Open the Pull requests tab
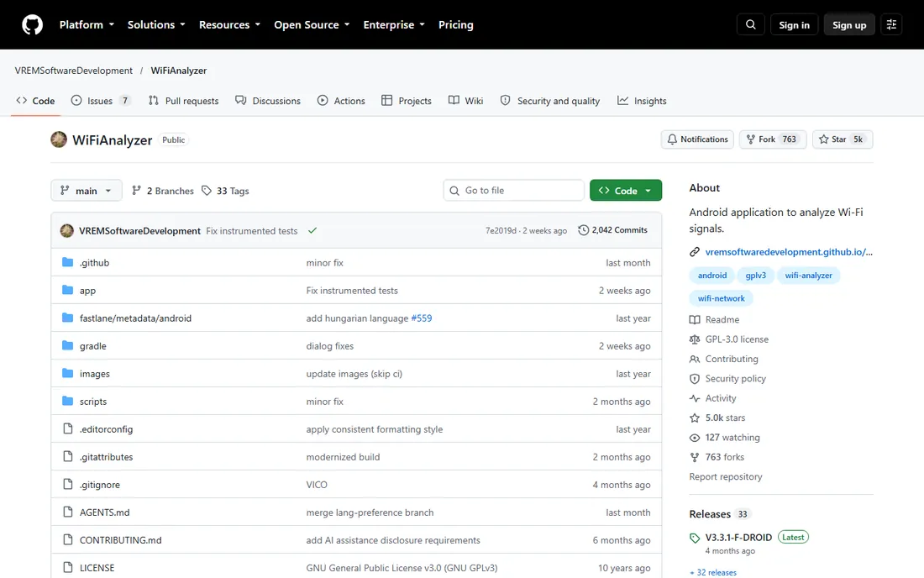 183,101
